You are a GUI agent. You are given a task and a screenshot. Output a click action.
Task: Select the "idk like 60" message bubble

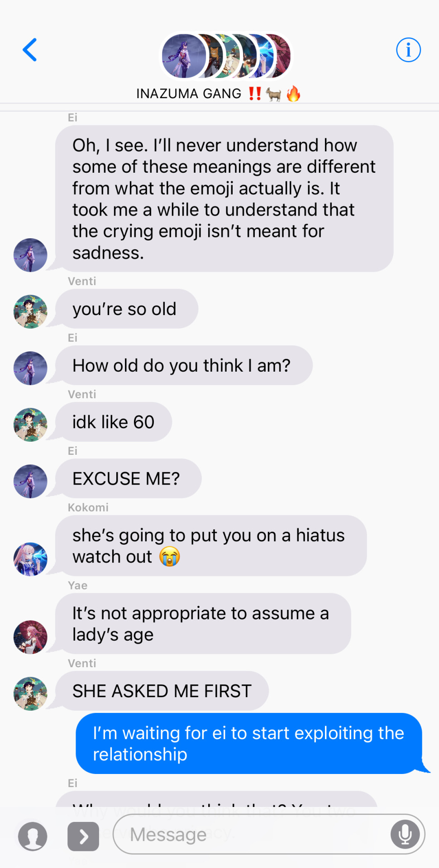(114, 422)
